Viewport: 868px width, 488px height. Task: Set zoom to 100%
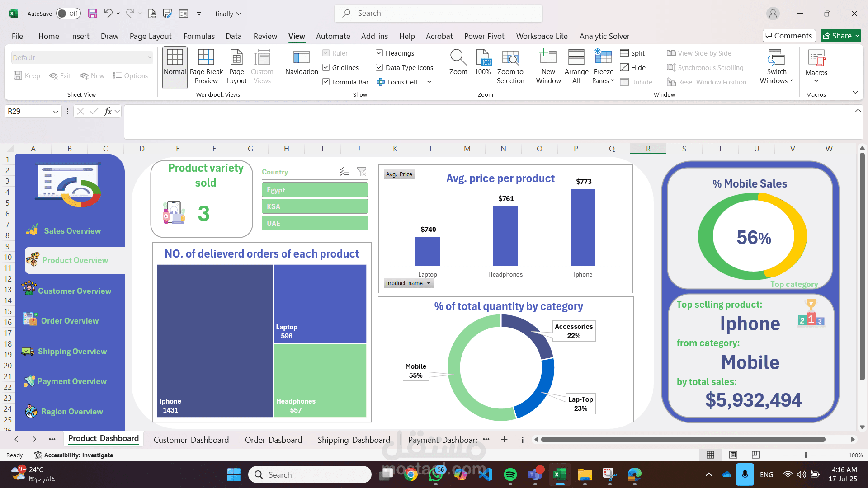click(483, 63)
